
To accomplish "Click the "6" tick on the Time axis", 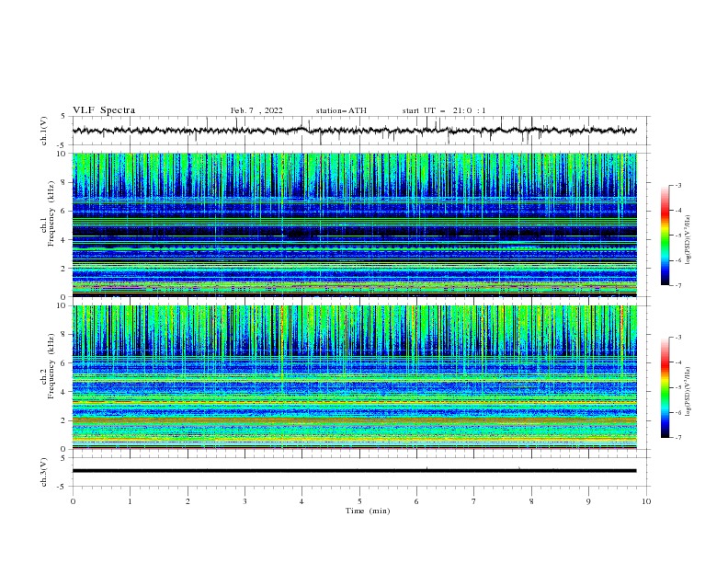I will click(x=416, y=501).
